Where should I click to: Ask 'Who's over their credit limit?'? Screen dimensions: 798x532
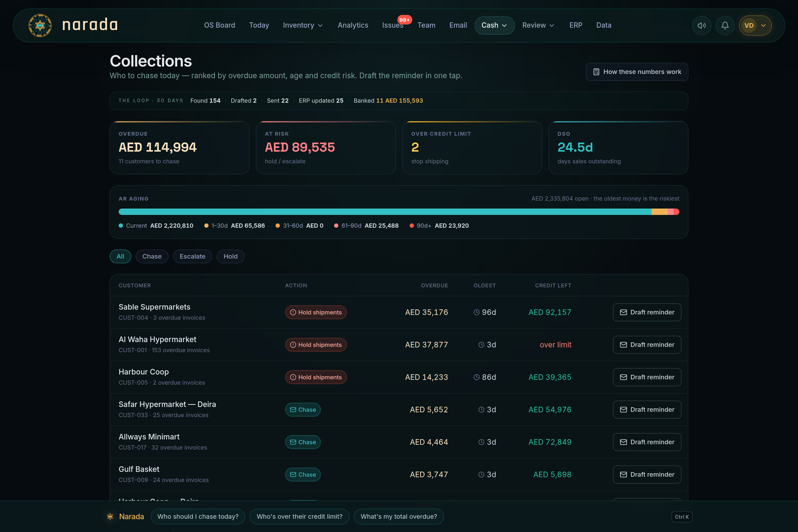pyautogui.click(x=299, y=516)
